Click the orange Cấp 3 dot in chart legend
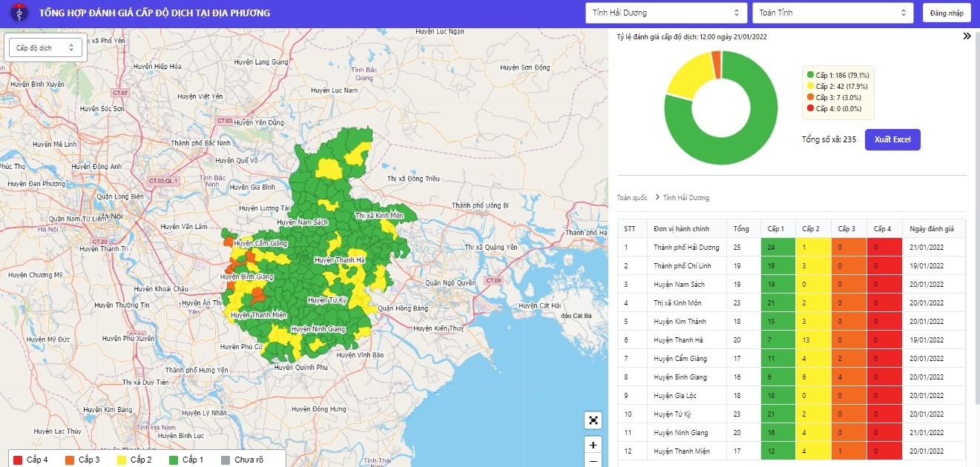Screen dimensions: 980x467 [x=810, y=98]
